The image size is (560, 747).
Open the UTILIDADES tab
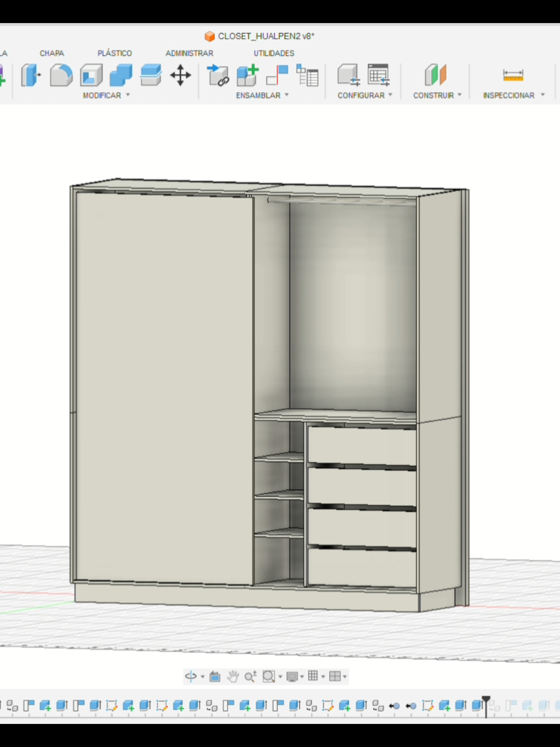[x=274, y=53]
